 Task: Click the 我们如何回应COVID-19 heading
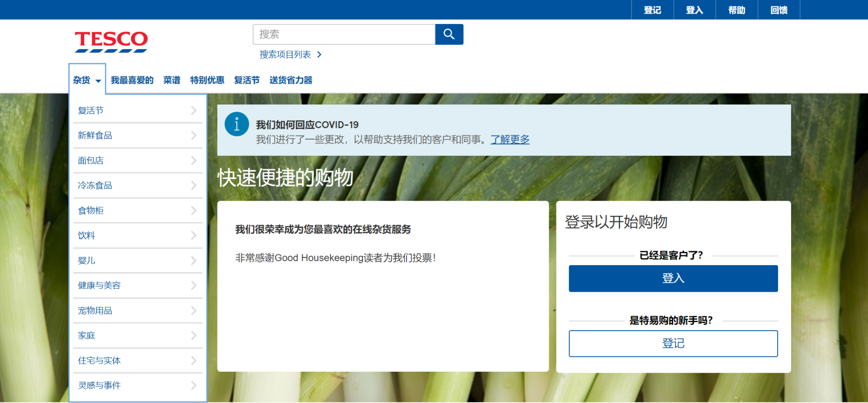click(307, 125)
